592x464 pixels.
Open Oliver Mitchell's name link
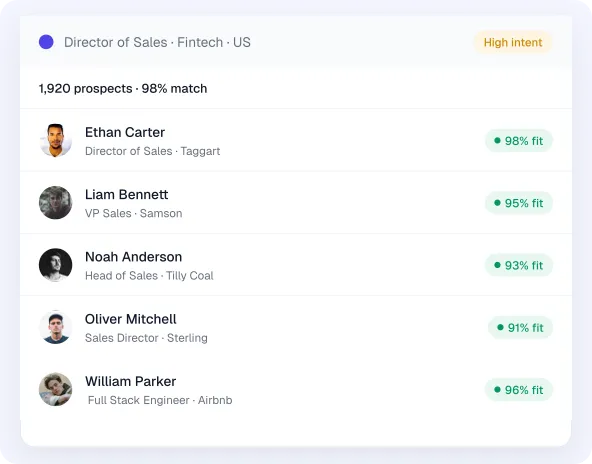[x=131, y=319]
